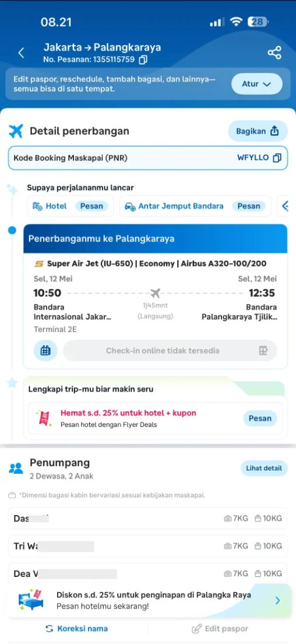The width and height of the screenshot is (296, 644).
Task: Tap the share icon in header
Action: point(274,52)
